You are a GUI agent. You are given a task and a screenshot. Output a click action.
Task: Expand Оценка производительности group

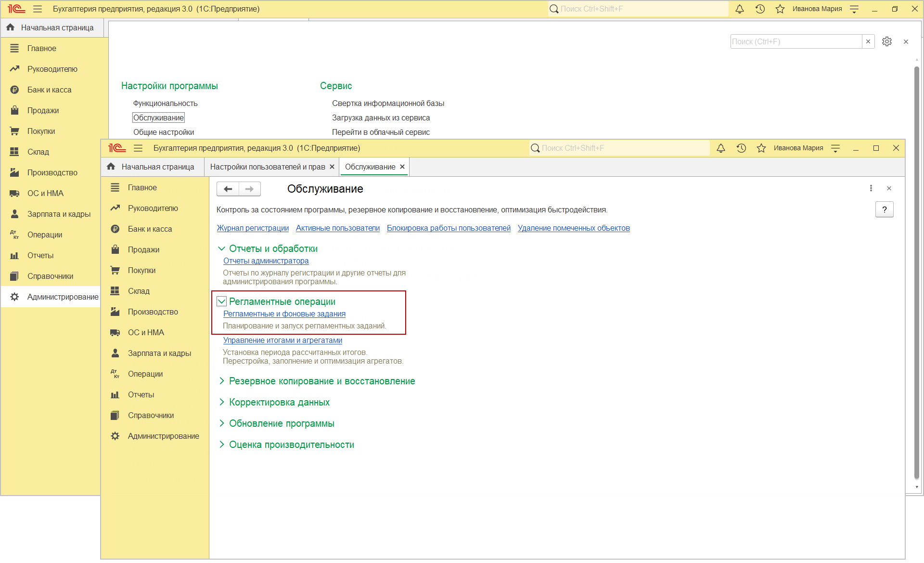(221, 445)
